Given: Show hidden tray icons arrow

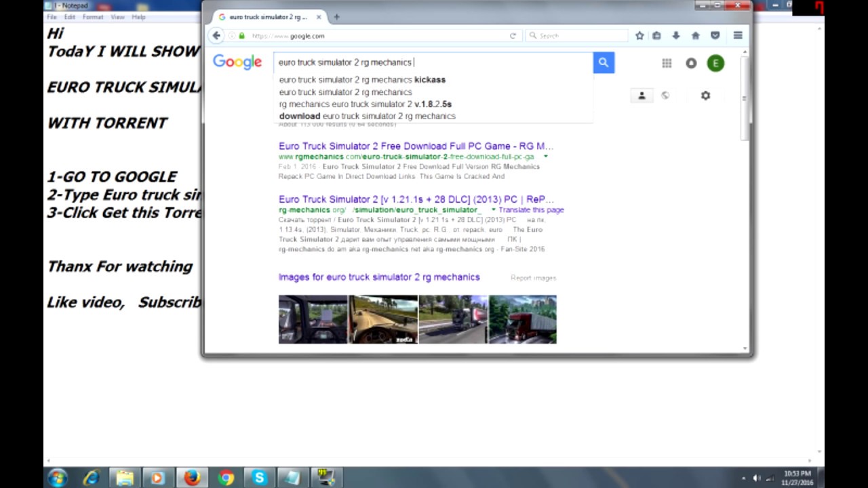Looking at the screenshot, I should click(x=744, y=478).
